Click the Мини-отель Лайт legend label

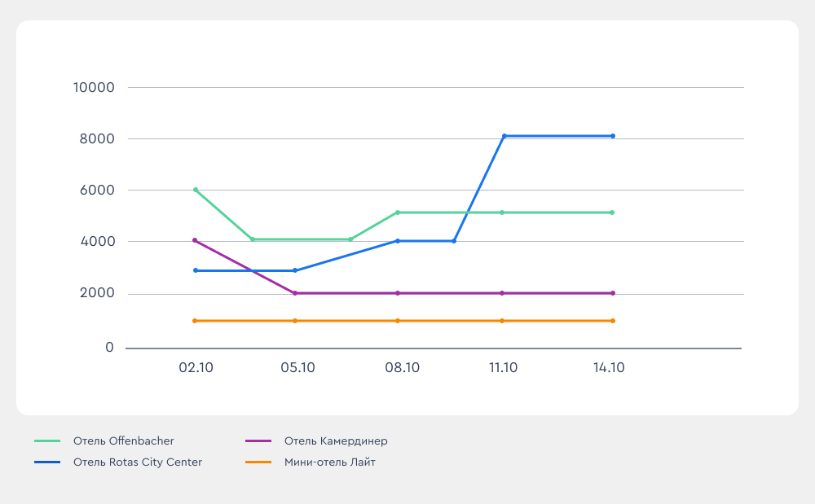click(x=330, y=462)
